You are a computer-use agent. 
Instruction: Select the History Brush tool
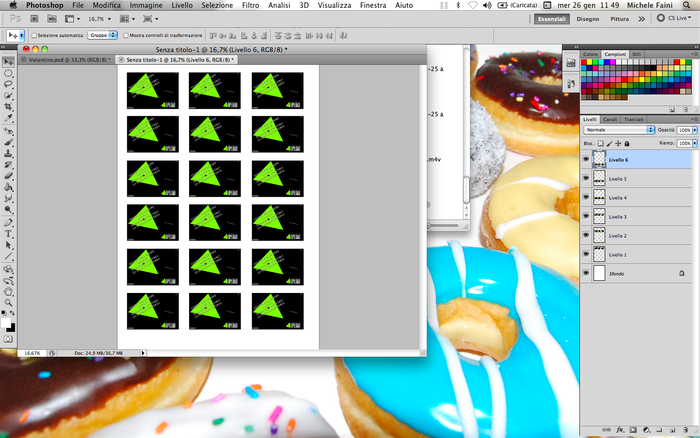(8, 165)
